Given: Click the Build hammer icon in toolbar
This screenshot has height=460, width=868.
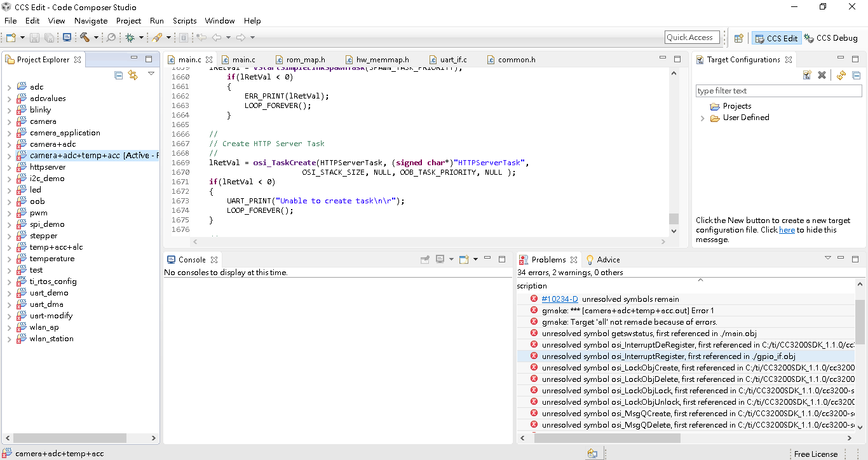Looking at the screenshot, I should (85, 38).
